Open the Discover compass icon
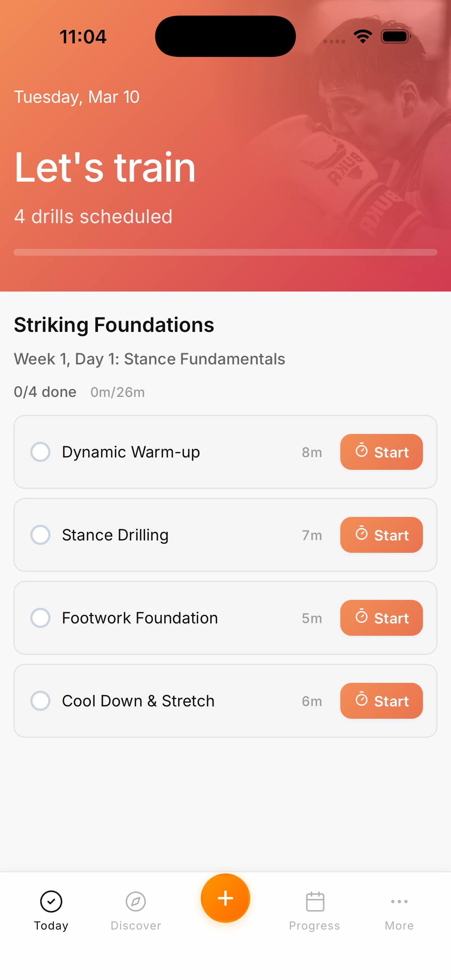Screen dimensions: 451x980 tap(135, 901)
